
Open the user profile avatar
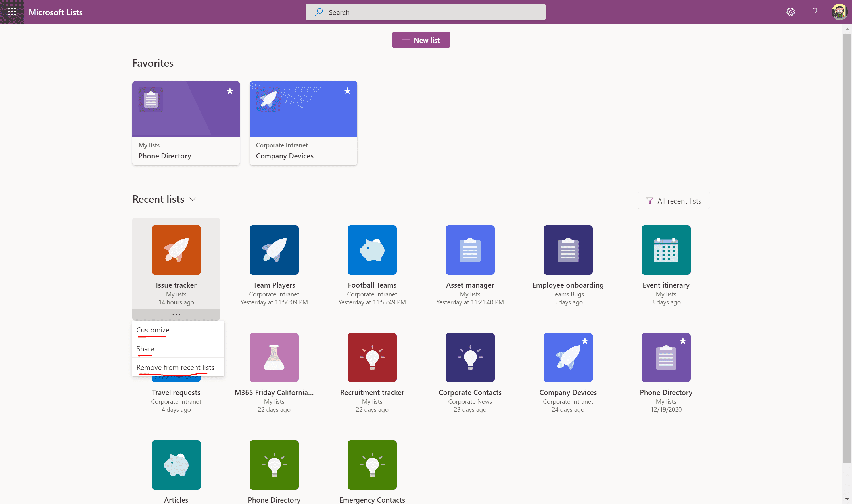click(839, 12)
